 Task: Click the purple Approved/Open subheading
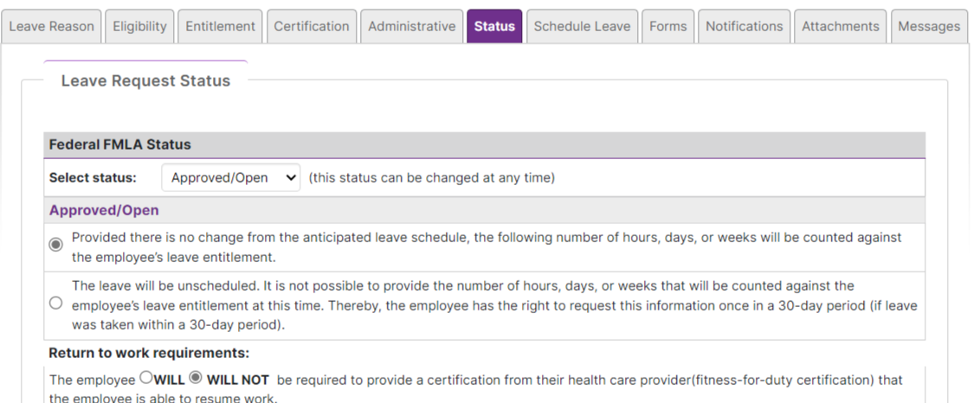(104, 210)
